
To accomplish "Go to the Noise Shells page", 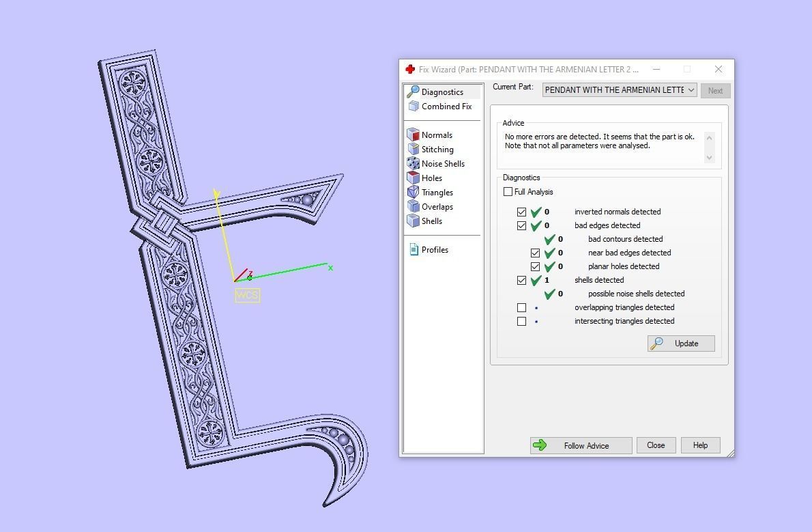I will pyautogui.click(x=443, y=163).
